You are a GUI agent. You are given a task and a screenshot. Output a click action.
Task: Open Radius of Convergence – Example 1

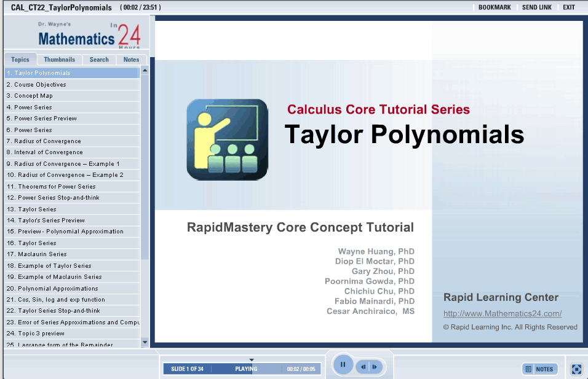coord(72,164)
